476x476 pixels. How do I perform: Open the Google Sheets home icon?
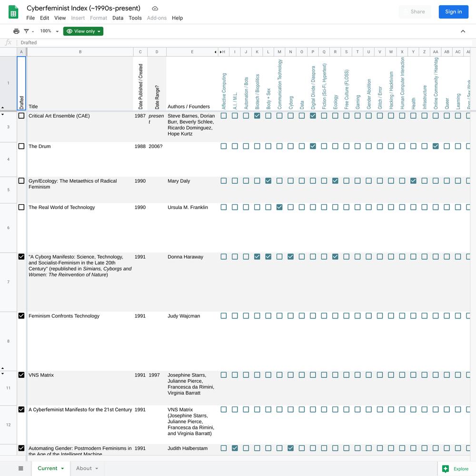point(13,12)
